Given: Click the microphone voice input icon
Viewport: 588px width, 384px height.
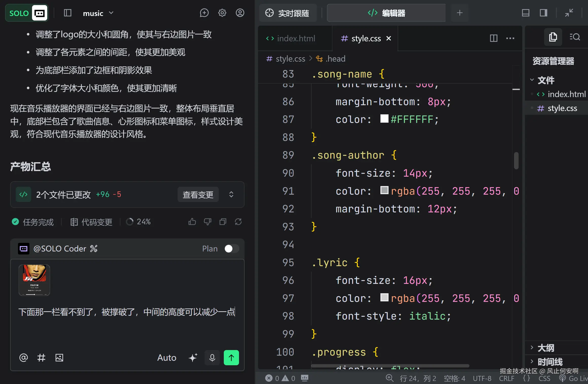Looking at the screenshot, I should pyautogui.click(x=212, y=357).
